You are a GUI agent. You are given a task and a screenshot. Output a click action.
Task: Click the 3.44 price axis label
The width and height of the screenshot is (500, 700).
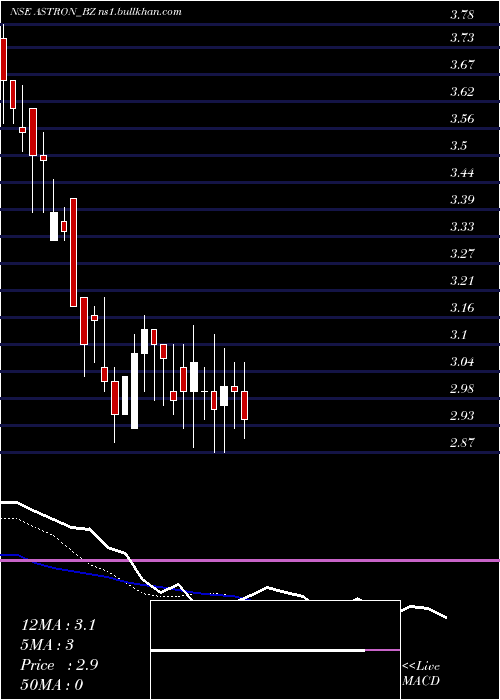pyautogui.click(x=462, y=173)
